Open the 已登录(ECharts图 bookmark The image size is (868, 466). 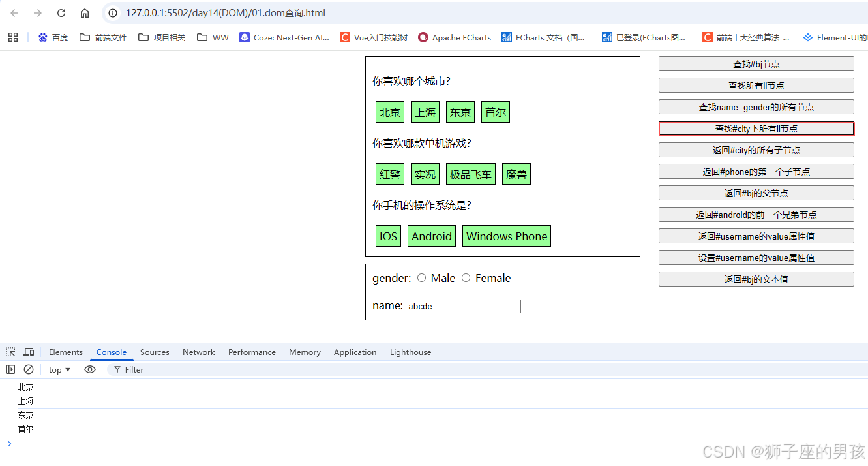click(644, 37)
